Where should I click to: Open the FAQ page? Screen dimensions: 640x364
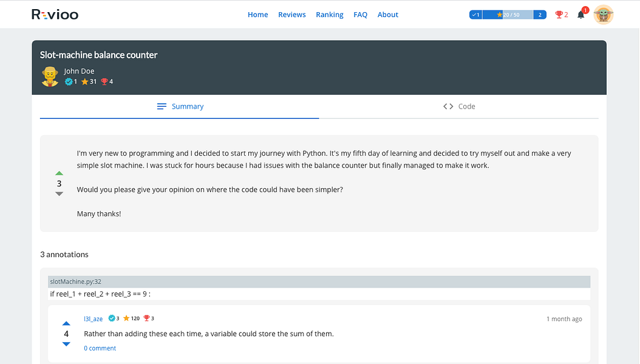[360, 15]
